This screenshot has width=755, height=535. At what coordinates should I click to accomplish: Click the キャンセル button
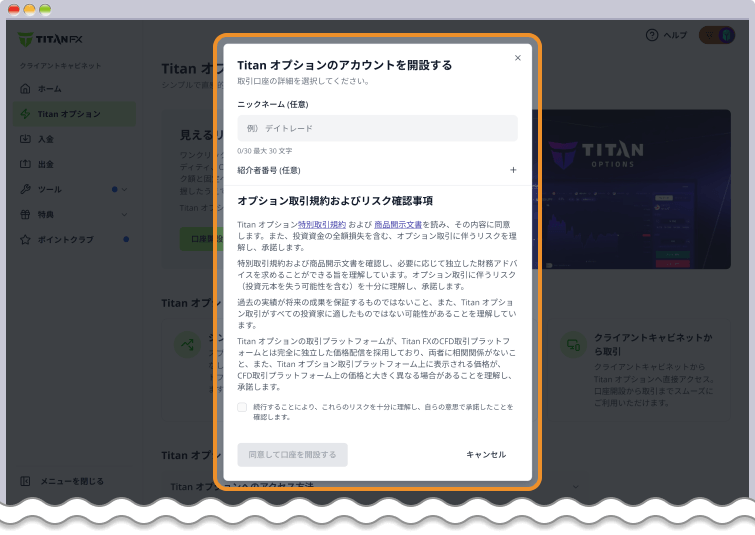486,455
